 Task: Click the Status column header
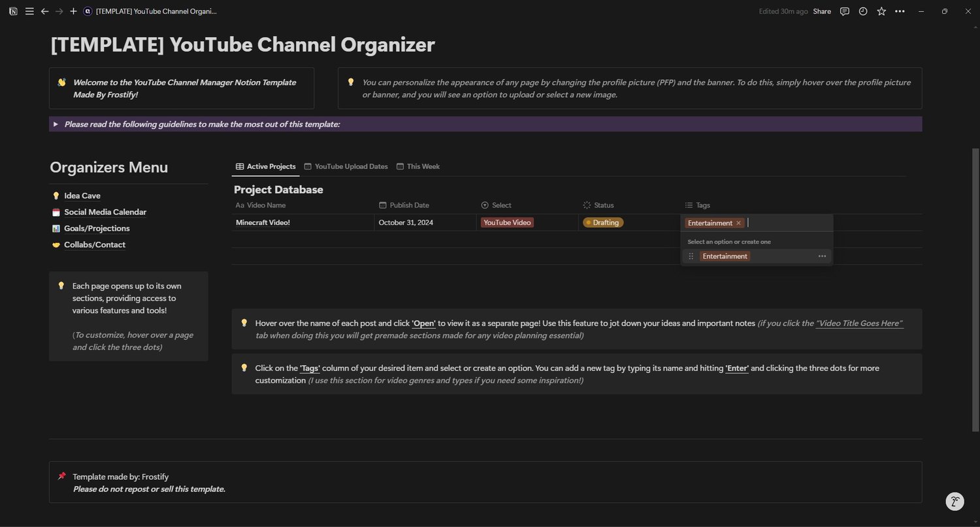tap(598, 205)
